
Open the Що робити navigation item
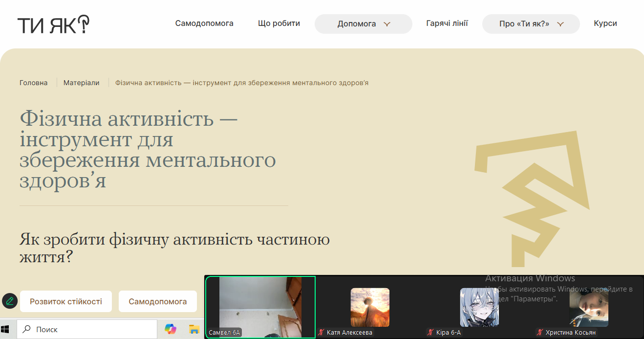279,23
